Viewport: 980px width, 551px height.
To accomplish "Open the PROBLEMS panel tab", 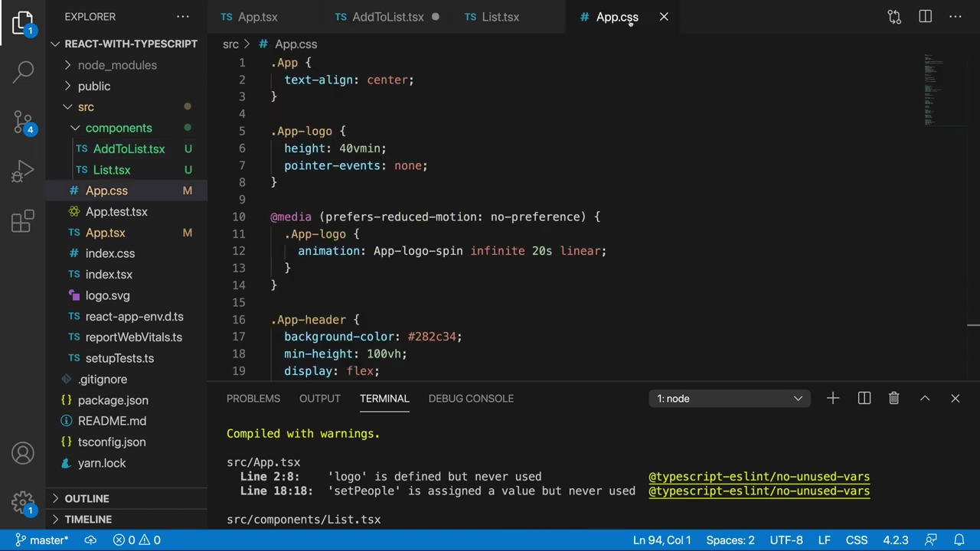I will (x=253, y=398).
